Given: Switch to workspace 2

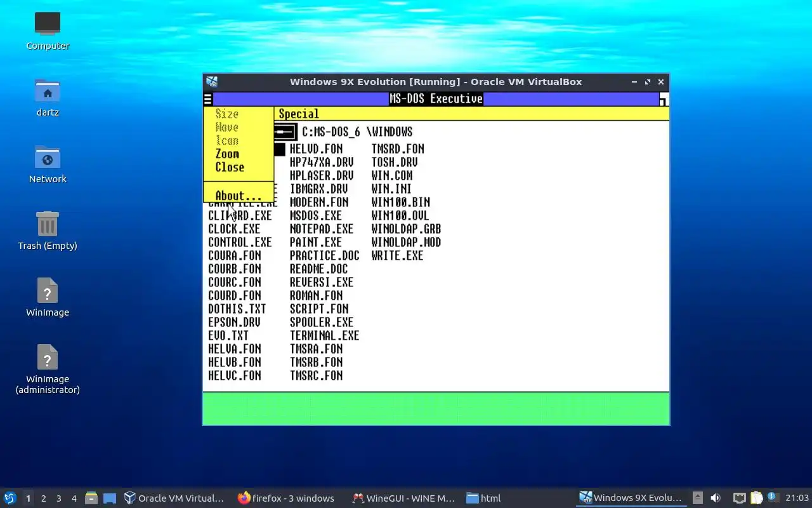Looking at the screenshot, I should point(43,498).
